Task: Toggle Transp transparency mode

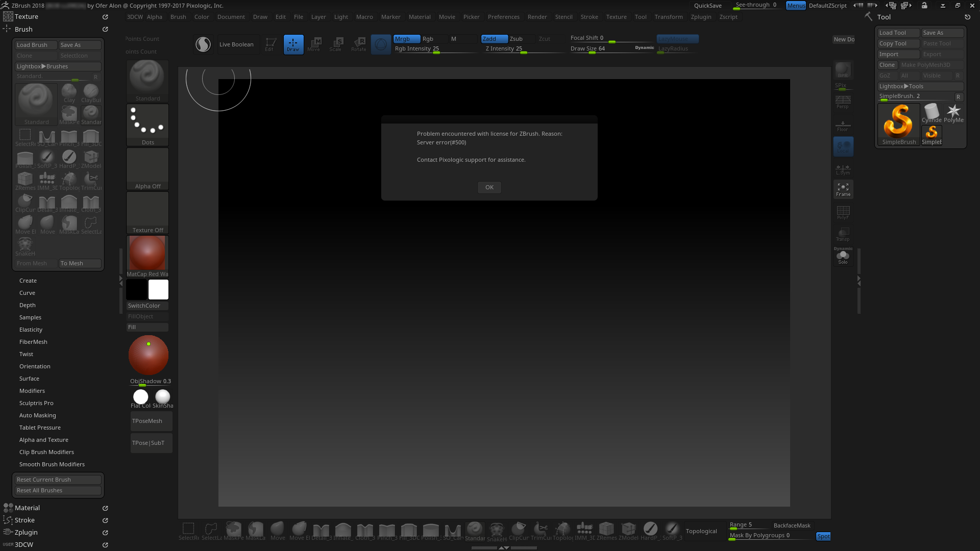Action: coord(843,234)
